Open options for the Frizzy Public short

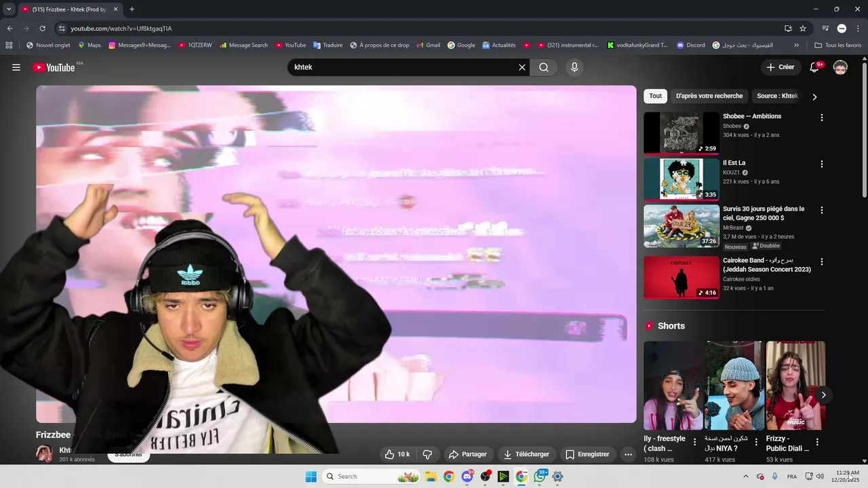(x=817, y=442)
